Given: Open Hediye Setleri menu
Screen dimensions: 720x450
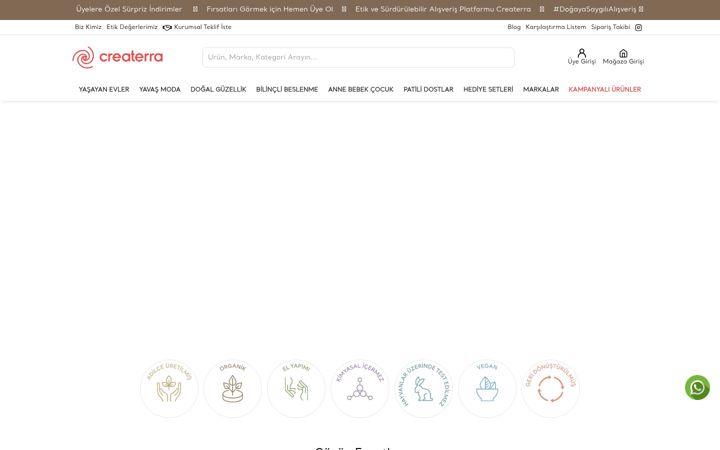Looking at the screenshot, I should coord(488,90).
